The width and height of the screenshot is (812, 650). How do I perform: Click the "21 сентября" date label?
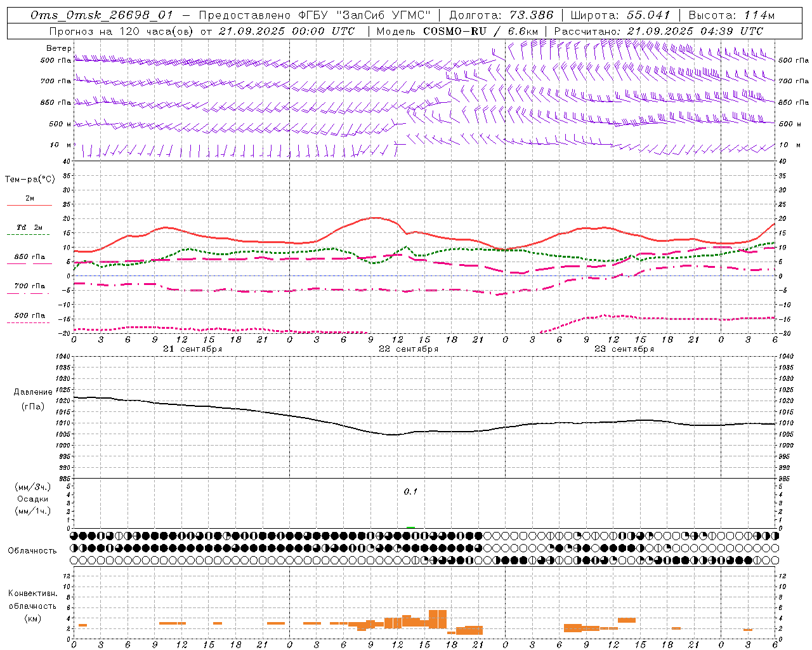pyautogui.click(x=192, y=349)
